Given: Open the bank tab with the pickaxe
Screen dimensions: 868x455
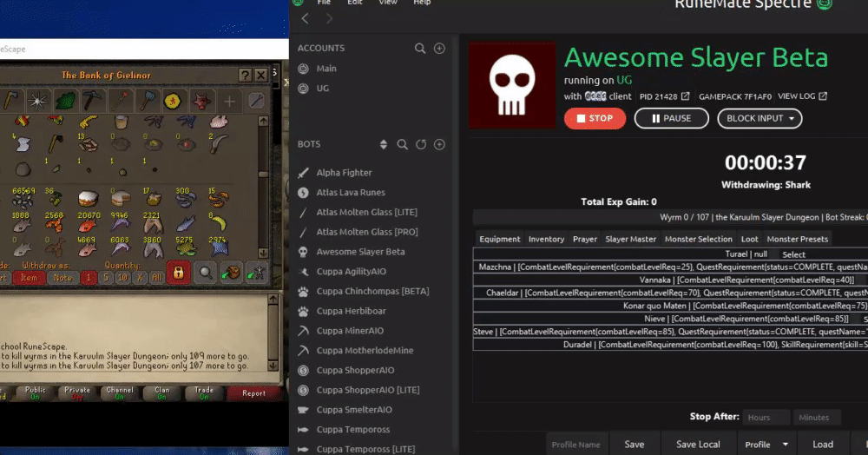Looking at the screenshot, I should (x=92, y=102).
